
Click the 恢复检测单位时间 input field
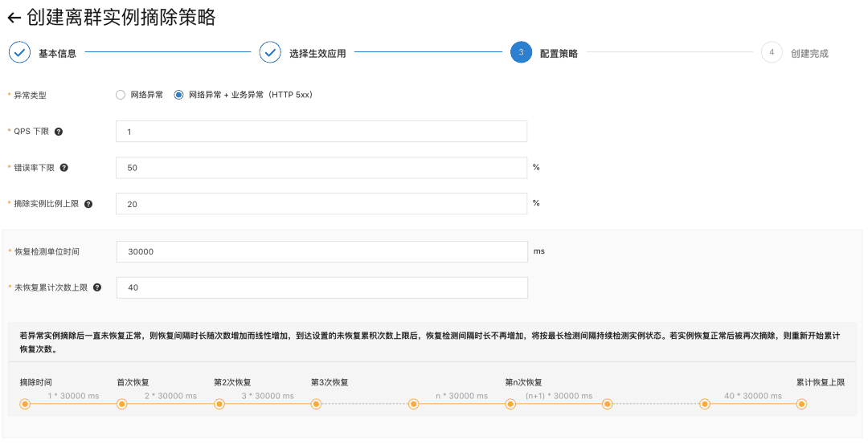click(321, 251)
